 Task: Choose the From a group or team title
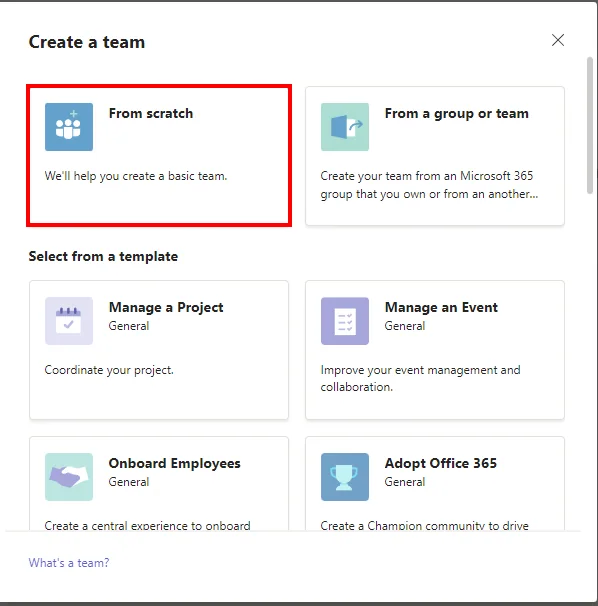click(457, 113)
